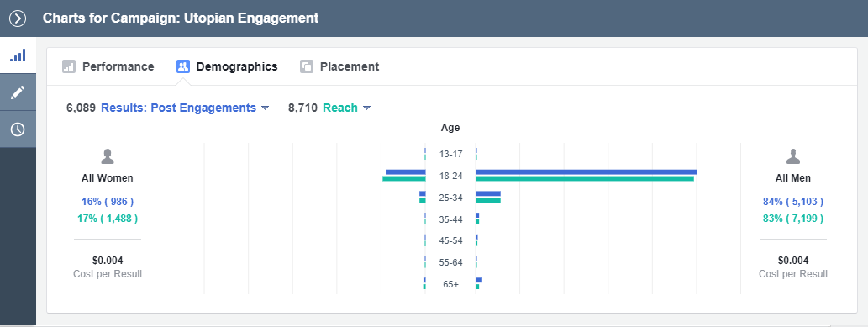This screenshot has height=327, width=868.
Task: Click the men 25-34 green reach bar
Action: (x=488, y=200)
